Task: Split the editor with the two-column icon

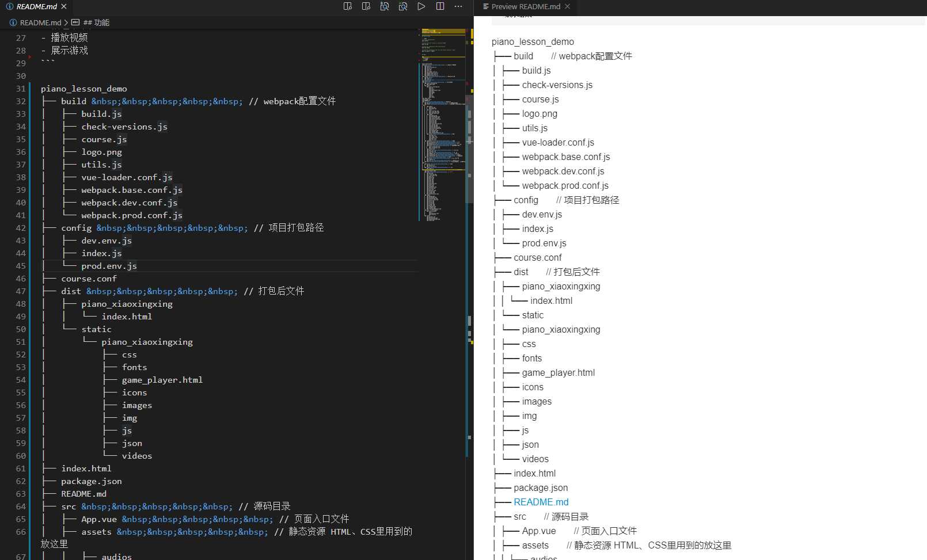Action: coord(440,6)
